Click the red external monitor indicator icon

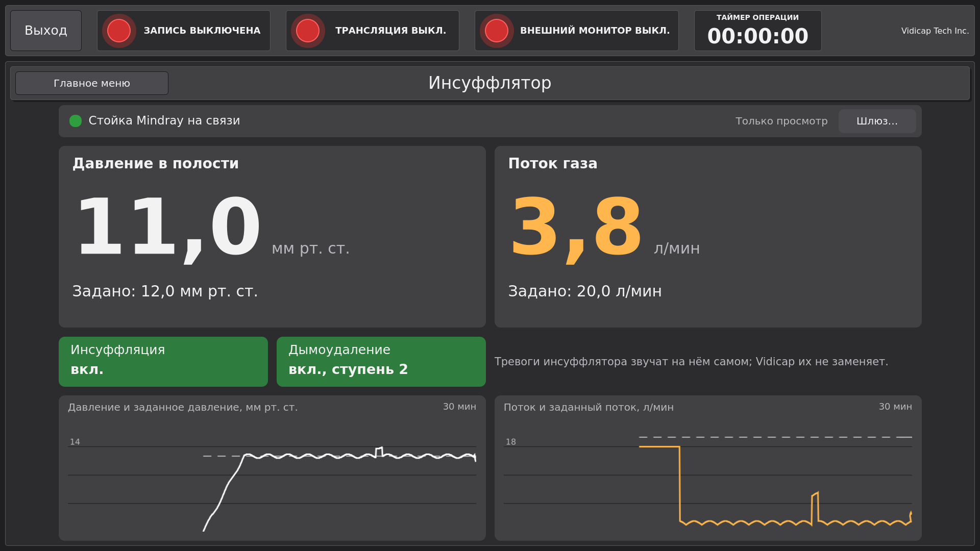click(x=497, y=31)
